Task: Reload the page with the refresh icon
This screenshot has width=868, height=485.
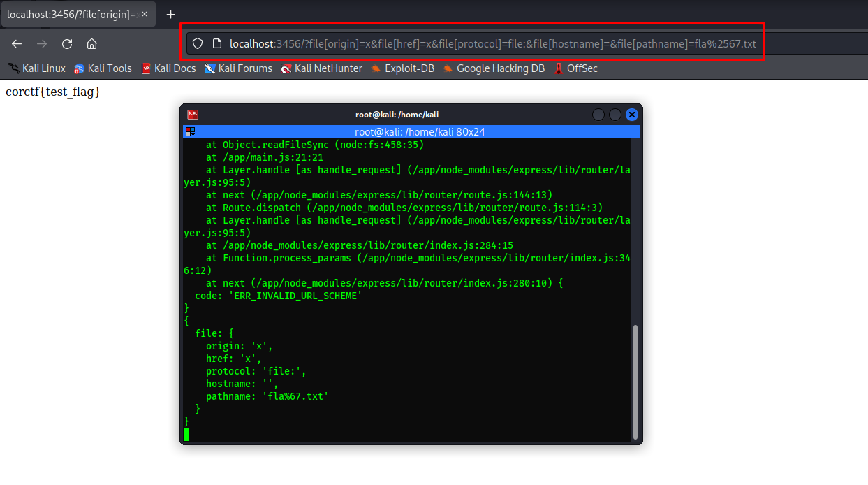Action: coord(67,43)
